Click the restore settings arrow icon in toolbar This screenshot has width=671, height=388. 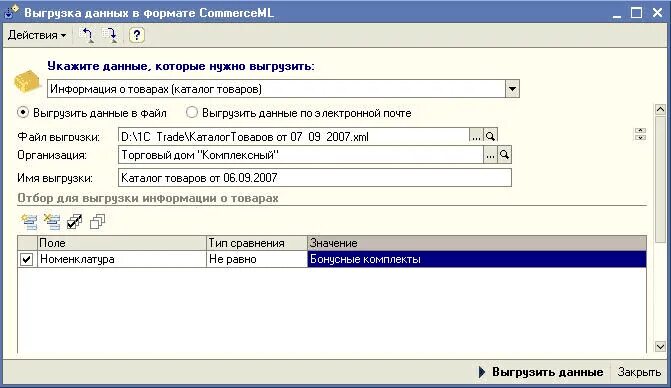pyautogui.click(x=87, y=35)
